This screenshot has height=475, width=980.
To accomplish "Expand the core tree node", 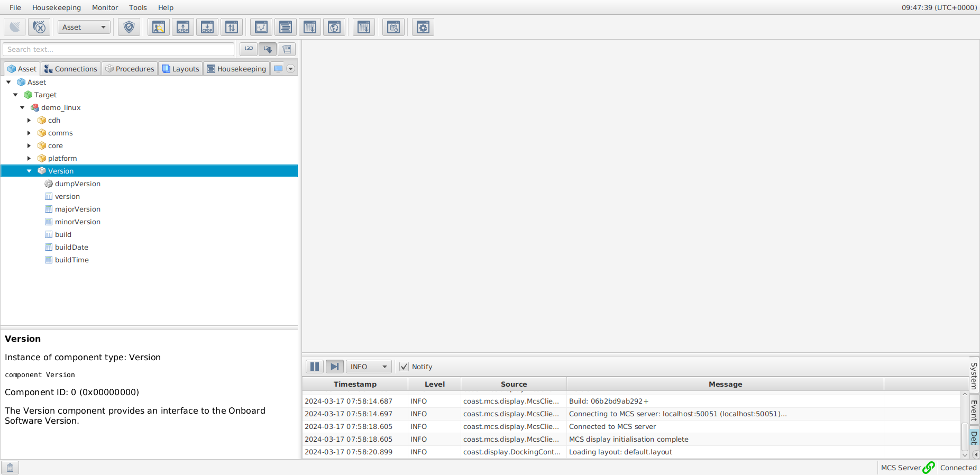I will pyautogui.click(x=29, y=145).
